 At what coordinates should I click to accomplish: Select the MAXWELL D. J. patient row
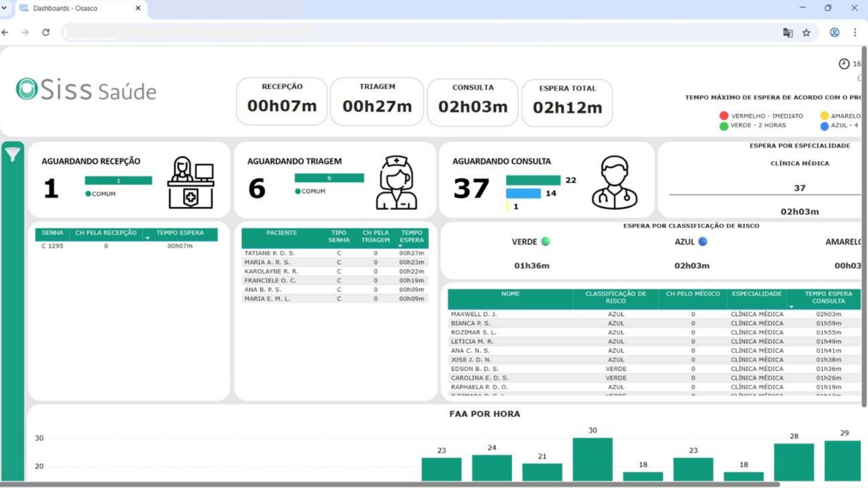tap(474, 314)
